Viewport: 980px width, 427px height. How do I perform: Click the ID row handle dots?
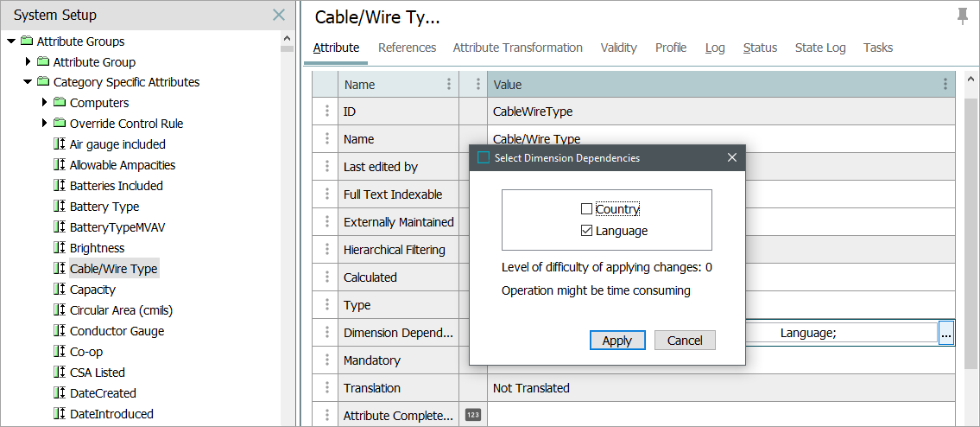[x=326, y=112]
